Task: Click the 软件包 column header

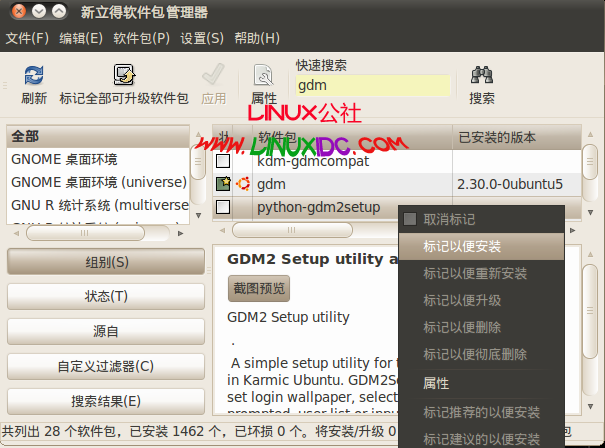Action: [x=352, y=137]
